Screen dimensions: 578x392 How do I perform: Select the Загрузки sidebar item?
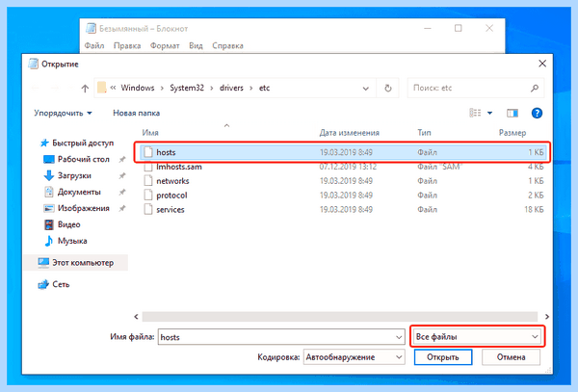coord(74,175)
